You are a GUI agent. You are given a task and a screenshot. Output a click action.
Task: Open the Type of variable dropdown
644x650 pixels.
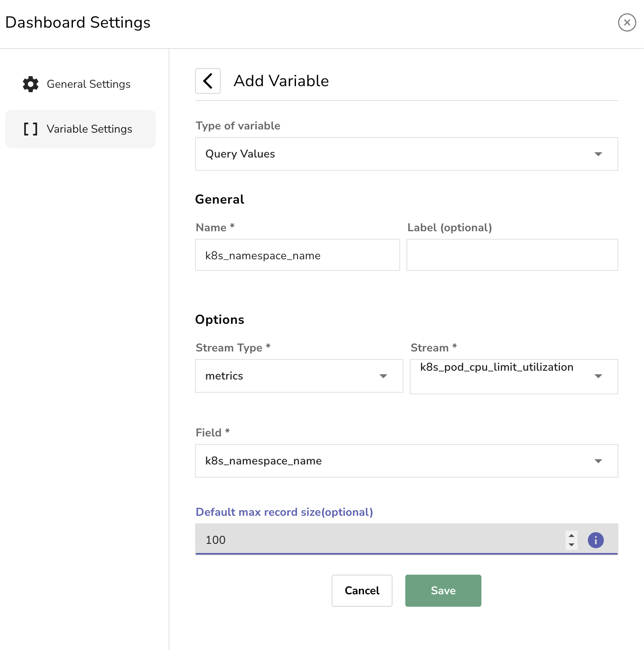[x=407, y=154]
